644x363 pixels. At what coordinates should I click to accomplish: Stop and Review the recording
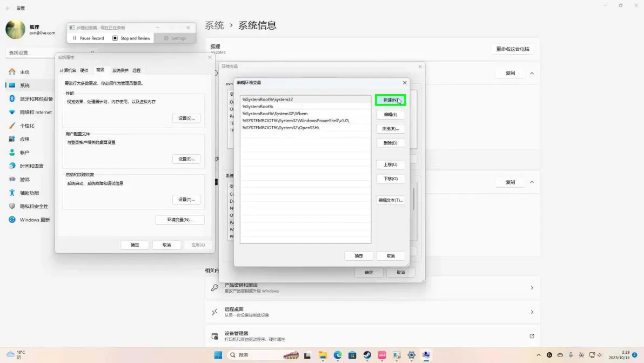coord(131,38)
